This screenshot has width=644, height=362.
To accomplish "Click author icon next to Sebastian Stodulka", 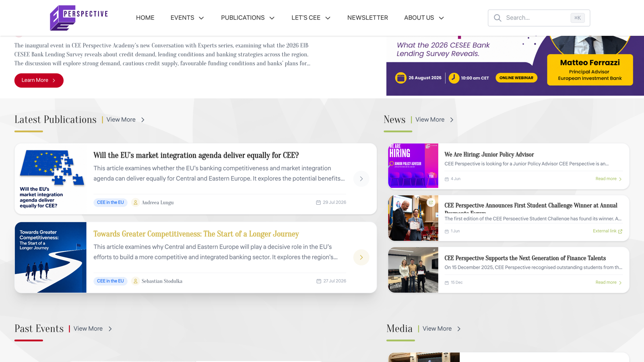I will point(136,281).
